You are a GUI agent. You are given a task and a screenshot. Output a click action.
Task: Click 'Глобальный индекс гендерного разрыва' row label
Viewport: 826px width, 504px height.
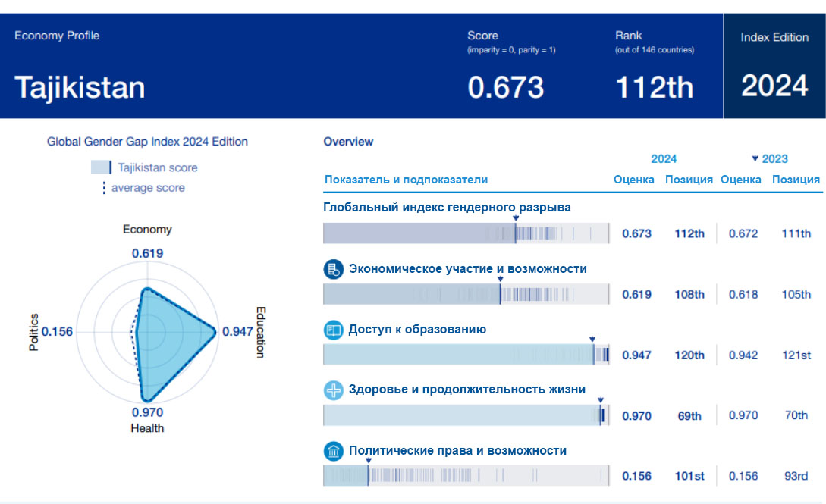point(447,207)
